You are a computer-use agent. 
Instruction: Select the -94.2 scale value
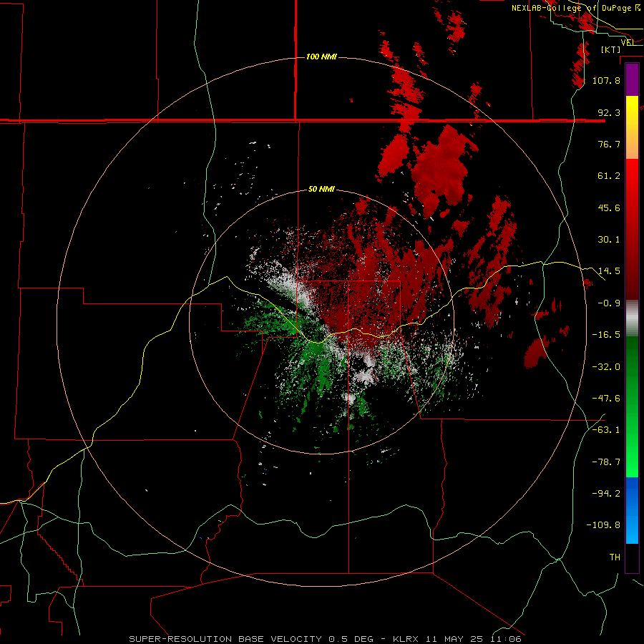tap(606, 493)
